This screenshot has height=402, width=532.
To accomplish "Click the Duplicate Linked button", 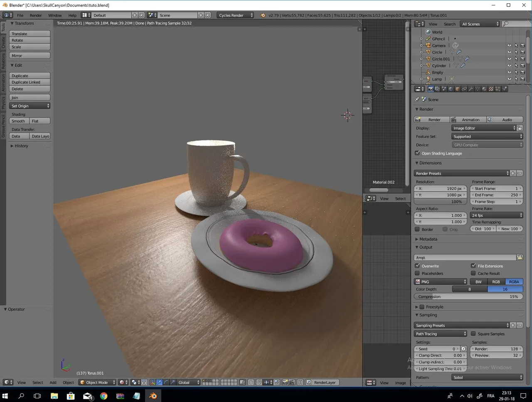I will (x=30, y=82).
